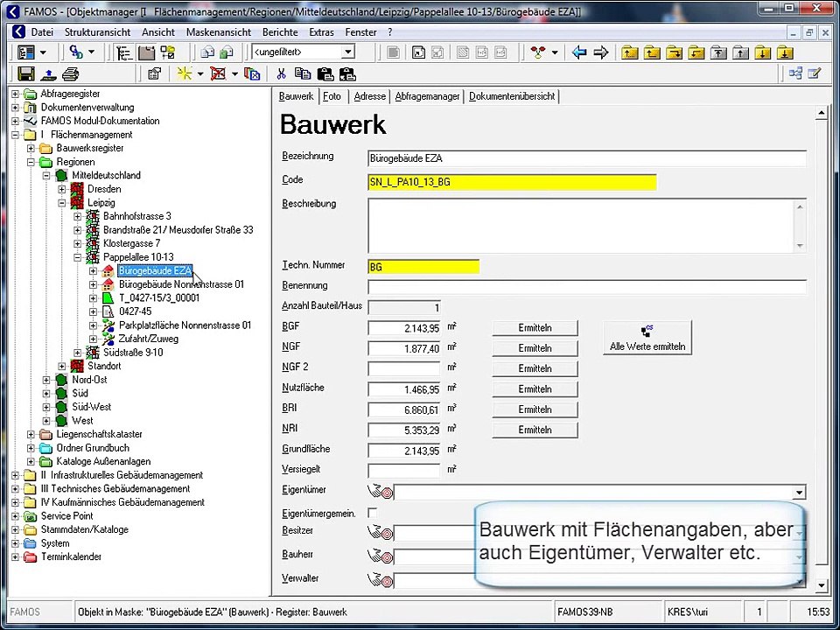Click the blue Back arrow icon
Viewport: 840px width, 630px height.
[x=579, y=52]
